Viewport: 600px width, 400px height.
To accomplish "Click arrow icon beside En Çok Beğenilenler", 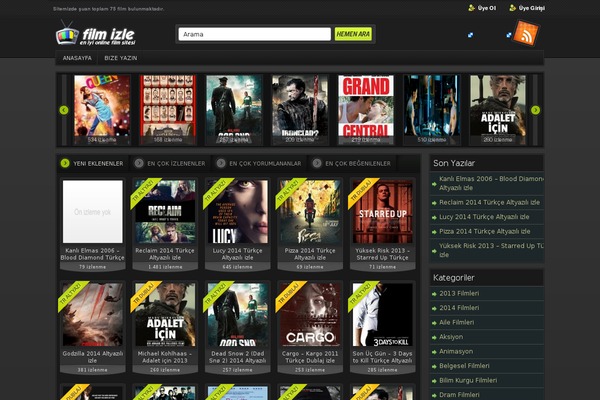I will tap(317, 163).
